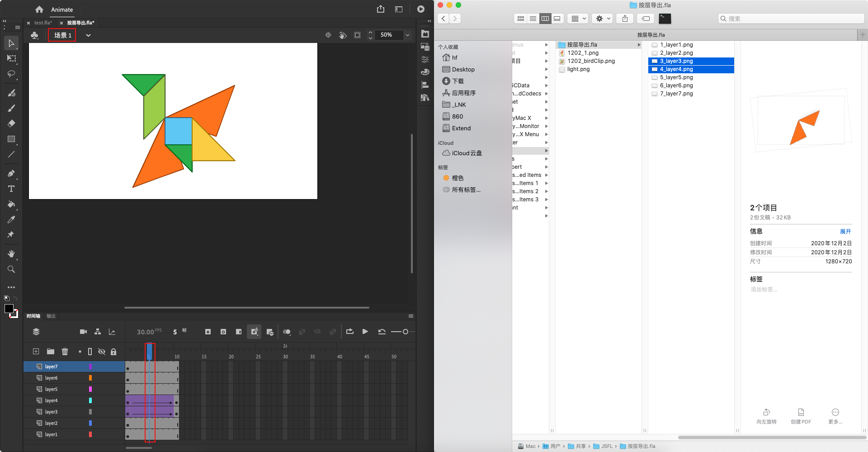The image size is (868, 452).
Task: Click the Insert Keyframe icon in timeline
Action: click(208, 332)
